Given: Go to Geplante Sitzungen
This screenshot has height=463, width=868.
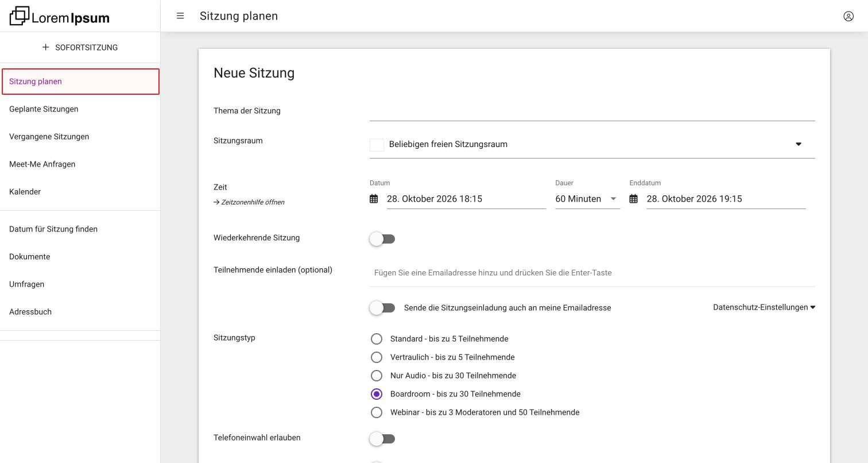Looking at the screenshot, I should tap(80, 109).
